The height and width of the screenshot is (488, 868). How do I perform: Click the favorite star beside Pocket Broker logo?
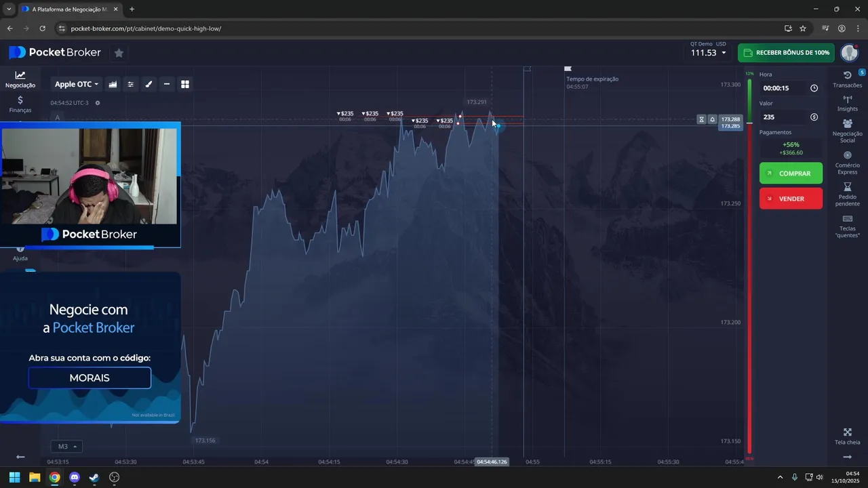[119, 52]
